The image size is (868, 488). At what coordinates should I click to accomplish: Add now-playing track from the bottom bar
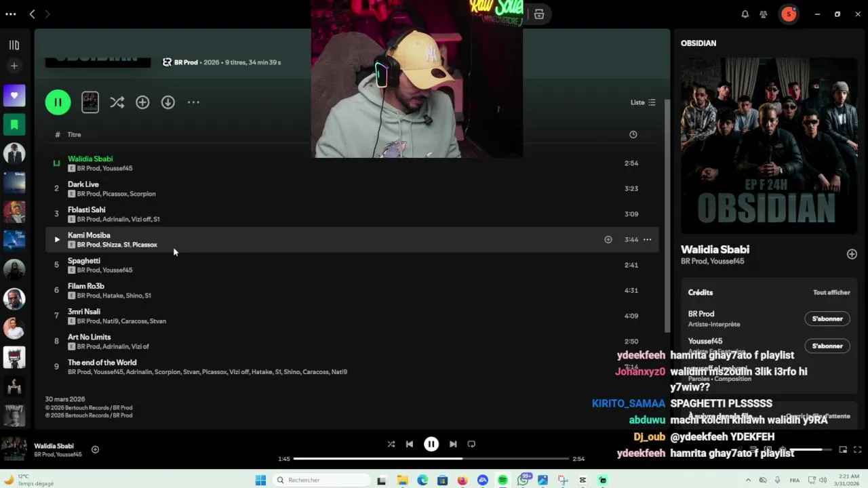coord(95,449)
